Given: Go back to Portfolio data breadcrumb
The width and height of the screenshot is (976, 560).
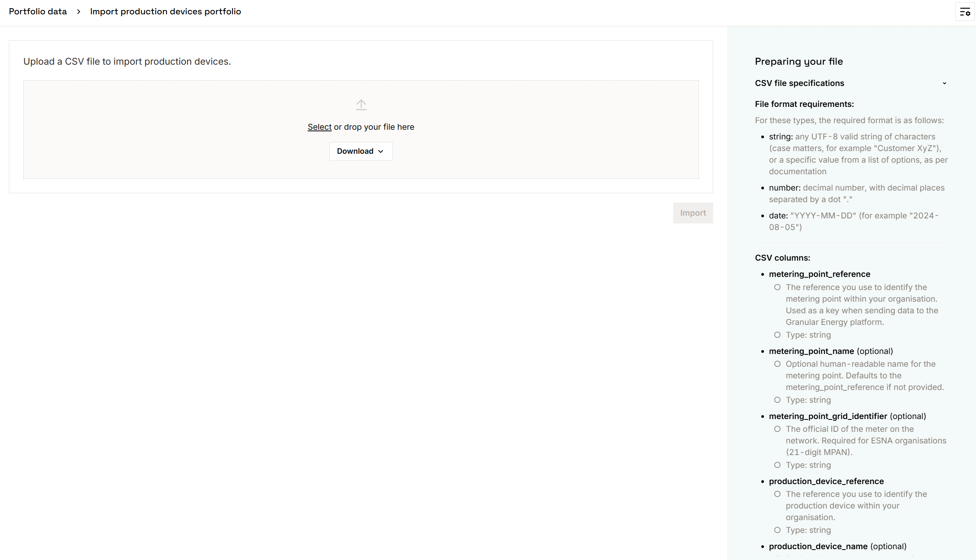Looking at the screenshot, I should click(38, 12).
